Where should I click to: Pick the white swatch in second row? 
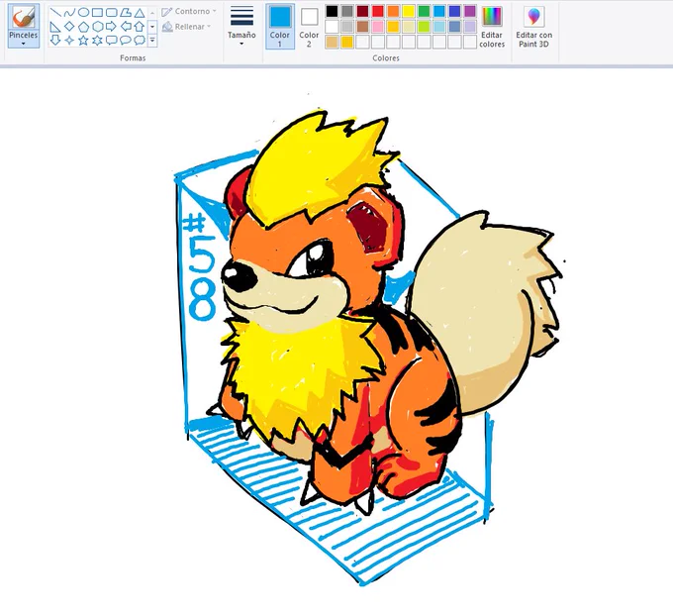332,27
